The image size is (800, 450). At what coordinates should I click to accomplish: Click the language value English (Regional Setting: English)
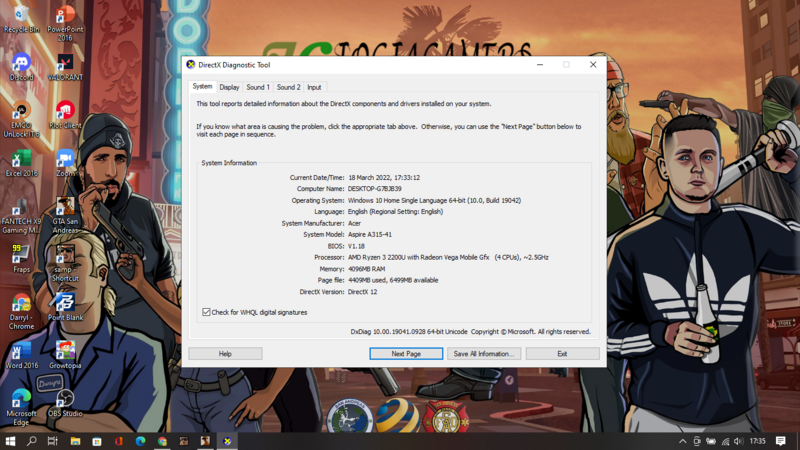pos(395,212)
